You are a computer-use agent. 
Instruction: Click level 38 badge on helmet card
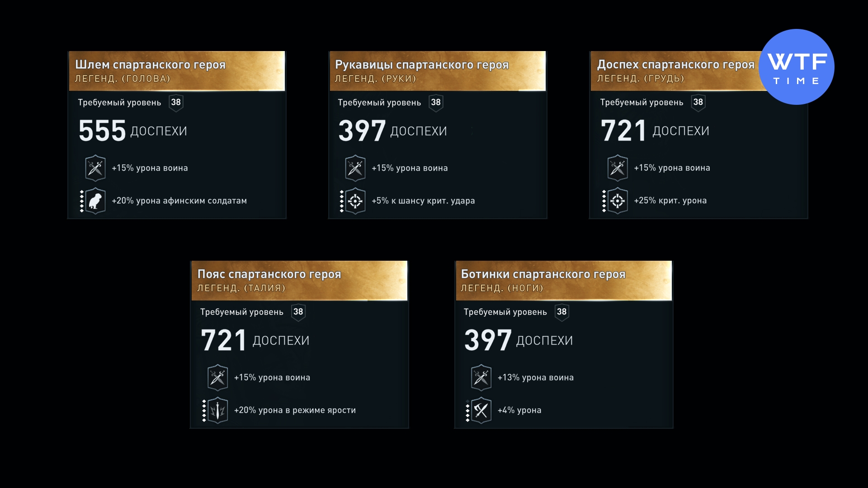[x=176, y=103]
